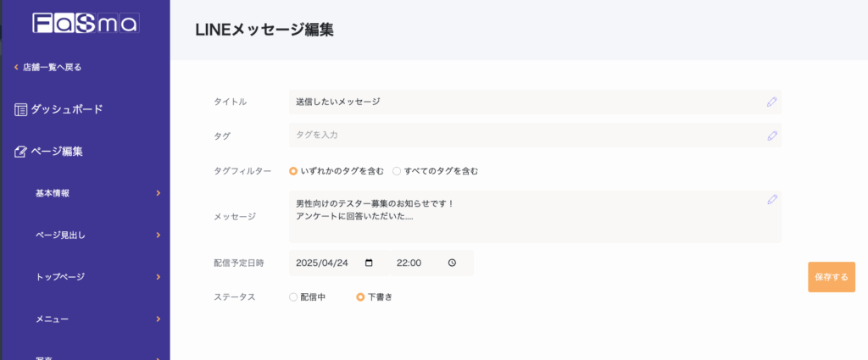Open the calendar picker icon for the date
This screenshot has width=868, height=360.
point(368,263)
